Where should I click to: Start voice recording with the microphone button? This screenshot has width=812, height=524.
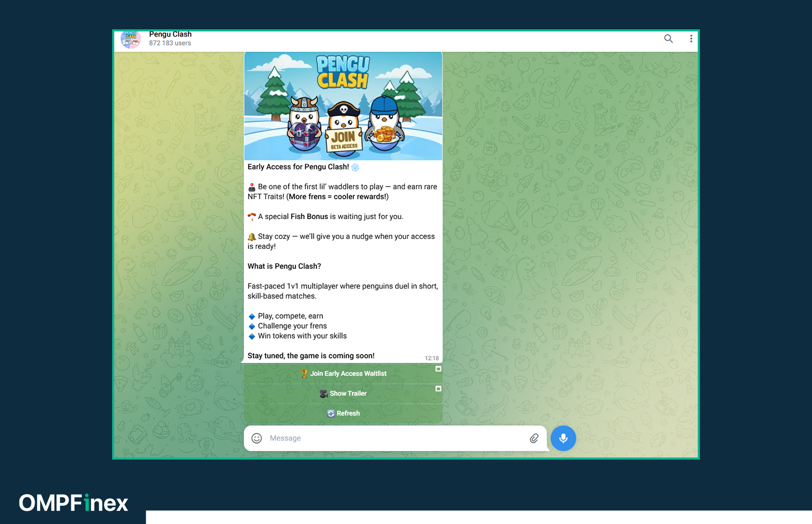[x=563, y=438]
